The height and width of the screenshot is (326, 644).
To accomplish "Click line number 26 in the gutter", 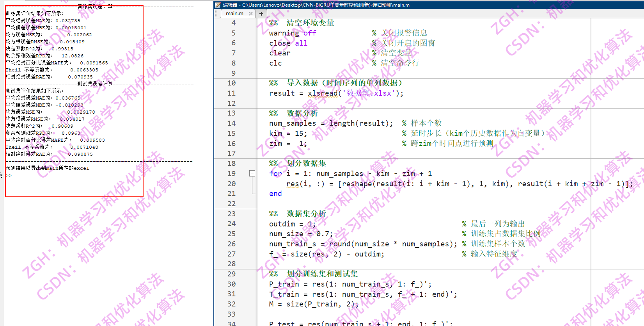I will 231,244.
